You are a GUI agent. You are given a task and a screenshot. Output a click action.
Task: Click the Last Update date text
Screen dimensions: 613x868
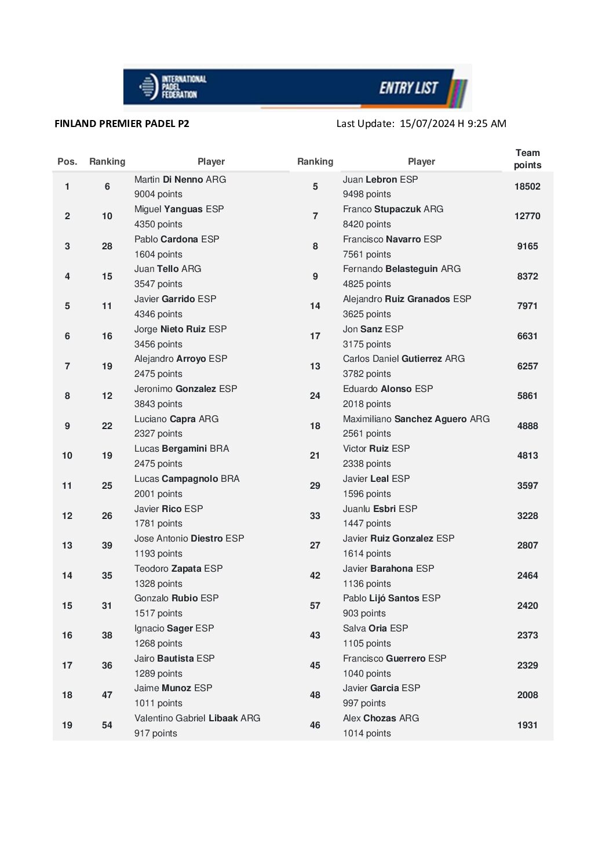click(x=421, y=124)
